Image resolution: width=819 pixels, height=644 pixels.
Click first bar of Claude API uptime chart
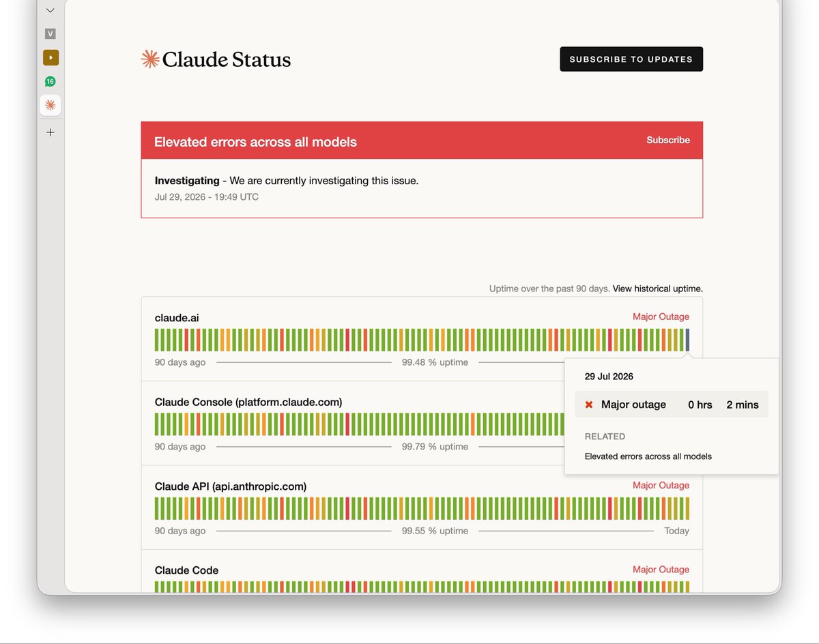pos(157,508)
